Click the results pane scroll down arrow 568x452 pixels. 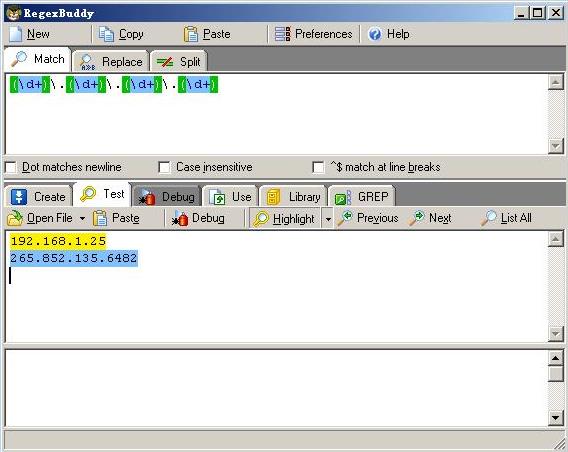pos(556,417)
